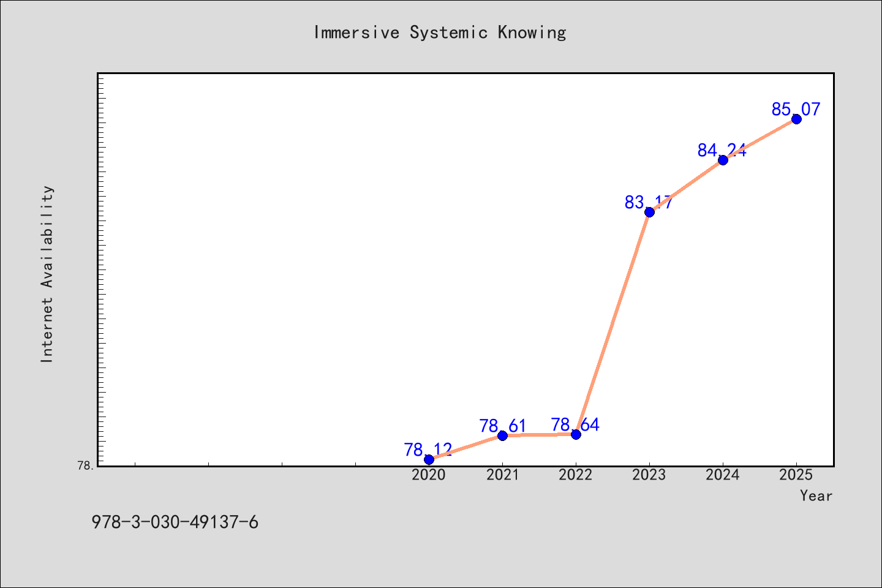Screen dimensions: 882x588
Task: Click the data label '78.64'
Action: 575,424
